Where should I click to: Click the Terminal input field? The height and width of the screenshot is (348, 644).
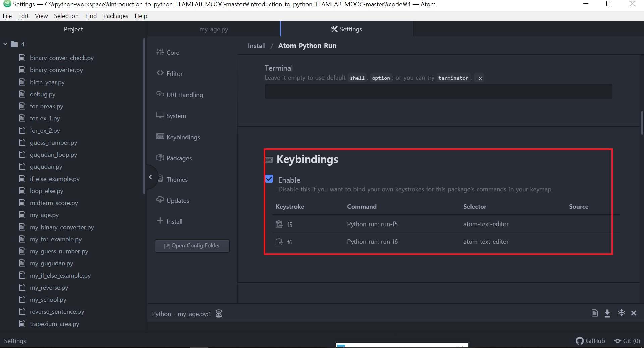click(x=438, y=91)
